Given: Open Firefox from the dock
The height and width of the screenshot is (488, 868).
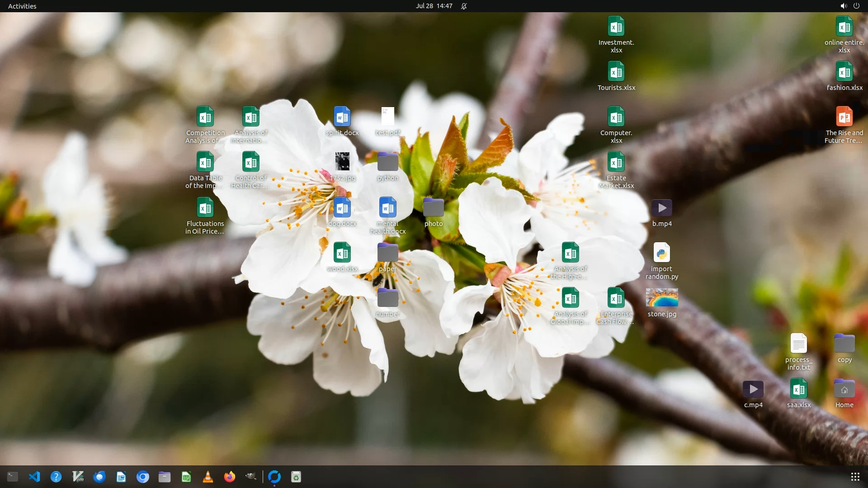Looking at the screenshot, I should [230, 477].
